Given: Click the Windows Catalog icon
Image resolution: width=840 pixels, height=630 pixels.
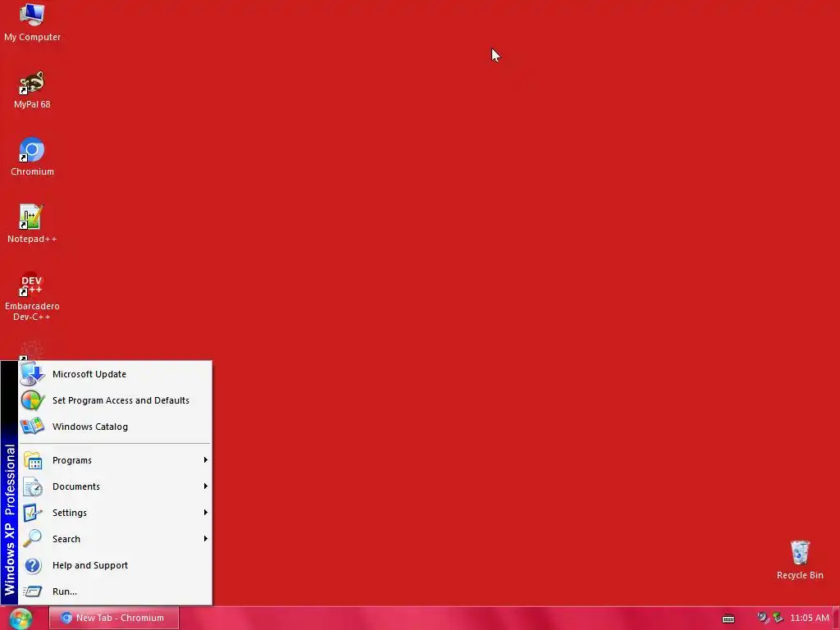Looking at the screenshot, I should (32, 427).
